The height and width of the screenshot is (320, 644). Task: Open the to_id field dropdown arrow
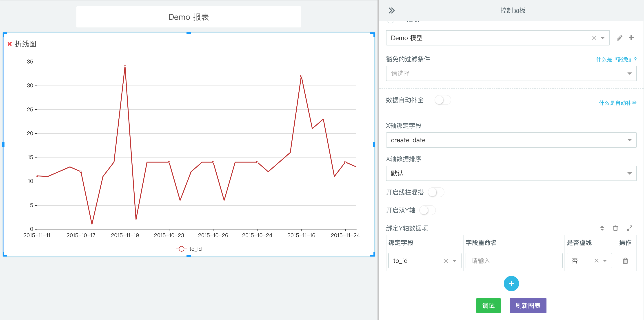454,261
